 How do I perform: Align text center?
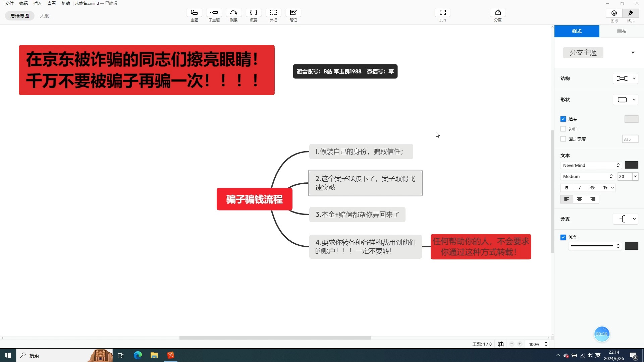tap(580, 199)
